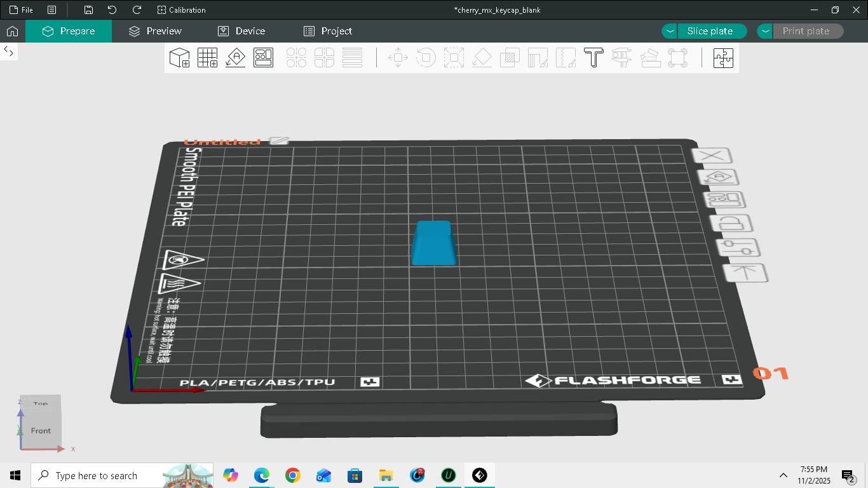Click the overlapping hatched squares tool icon
868x488 pixels.
pos(510,58)
